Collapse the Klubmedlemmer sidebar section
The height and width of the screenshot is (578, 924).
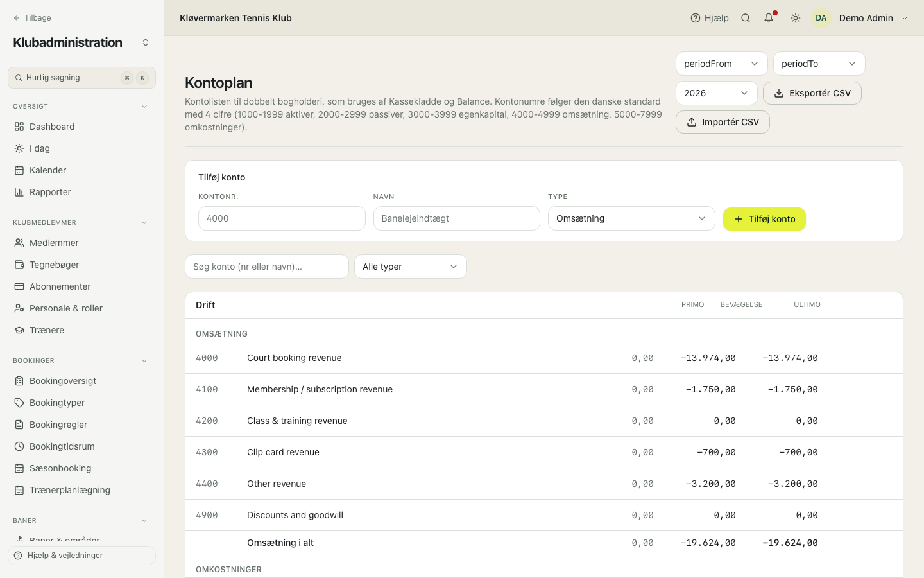tap(144, 223)
